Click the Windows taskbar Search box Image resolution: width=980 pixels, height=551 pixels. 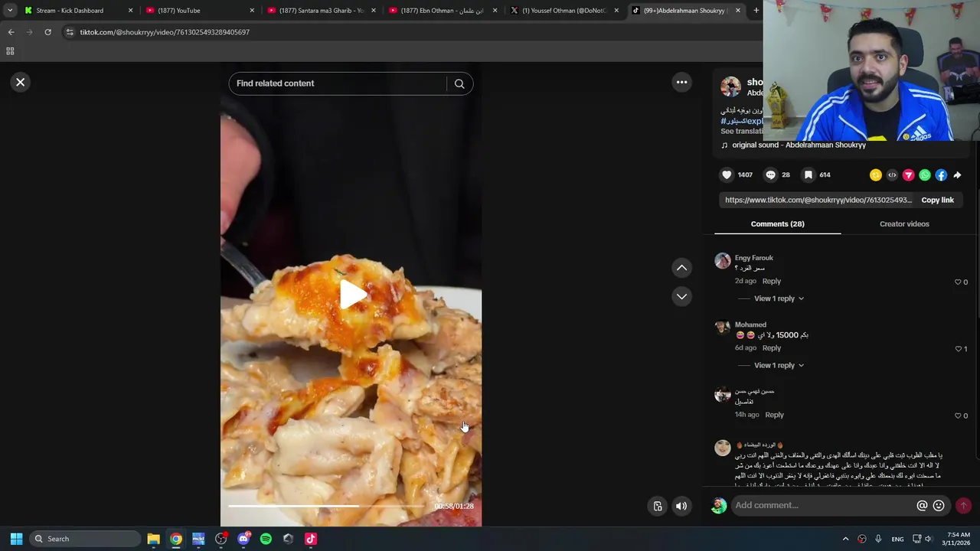pyautogui.click(x=85, y=539)
